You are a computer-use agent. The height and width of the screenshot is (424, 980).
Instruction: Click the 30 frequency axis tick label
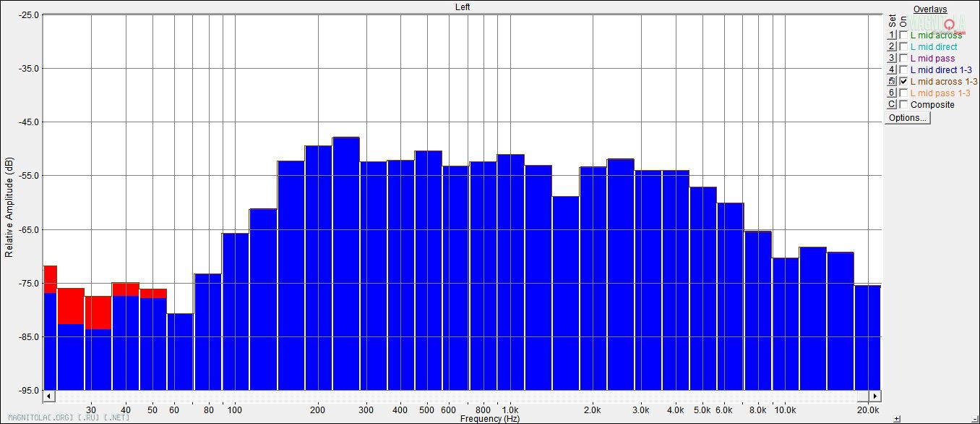click(90, 410)
